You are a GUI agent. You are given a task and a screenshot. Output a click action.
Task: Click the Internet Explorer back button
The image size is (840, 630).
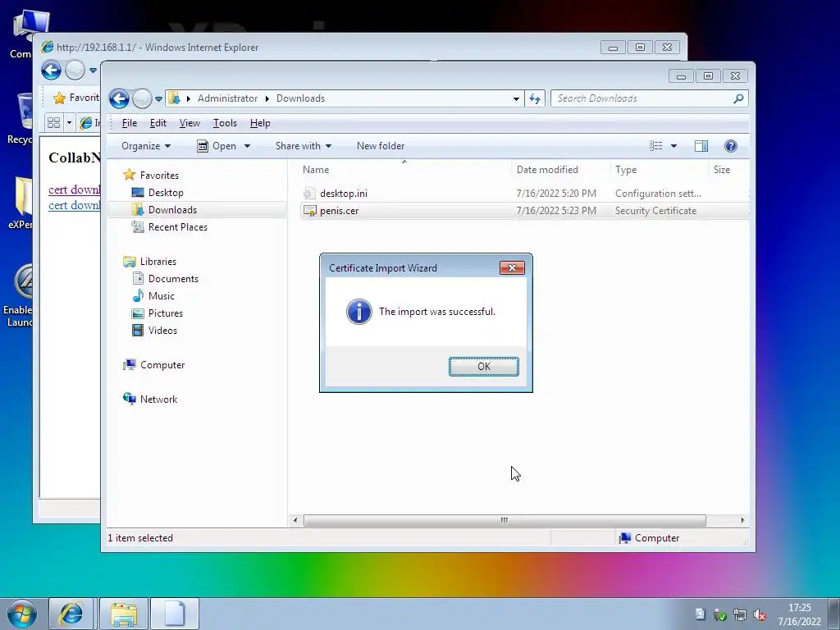point(52,71)
